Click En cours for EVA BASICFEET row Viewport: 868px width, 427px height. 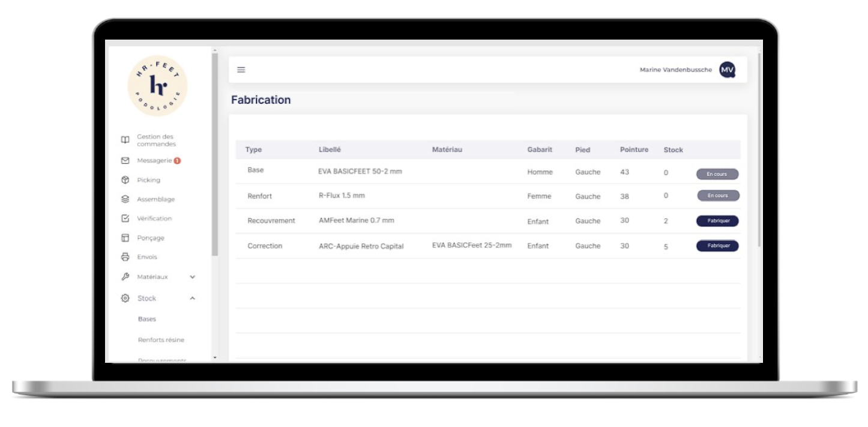717,174
